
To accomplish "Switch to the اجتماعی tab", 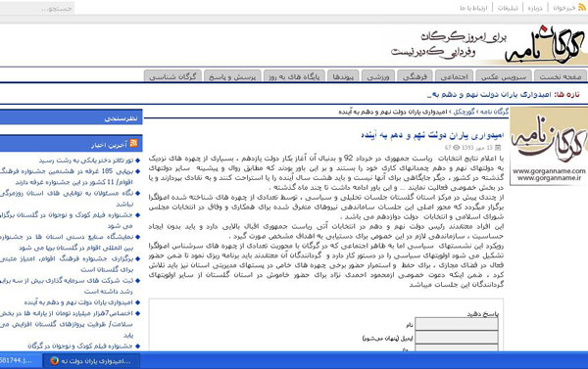I will (454, 76).
